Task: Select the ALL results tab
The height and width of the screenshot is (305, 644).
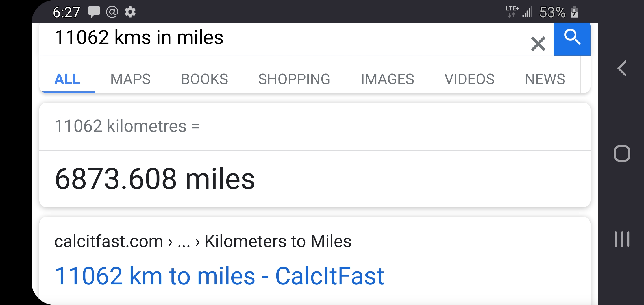Action: tap(67, 79)
